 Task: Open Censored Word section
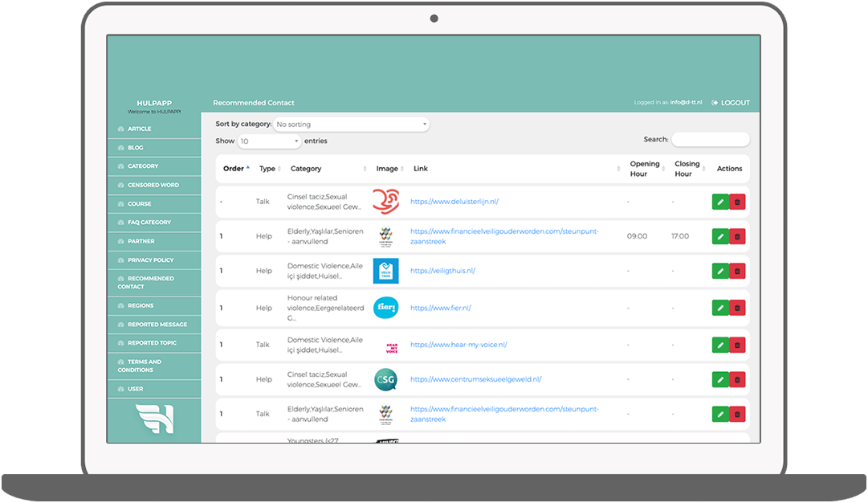pos(153,185)
